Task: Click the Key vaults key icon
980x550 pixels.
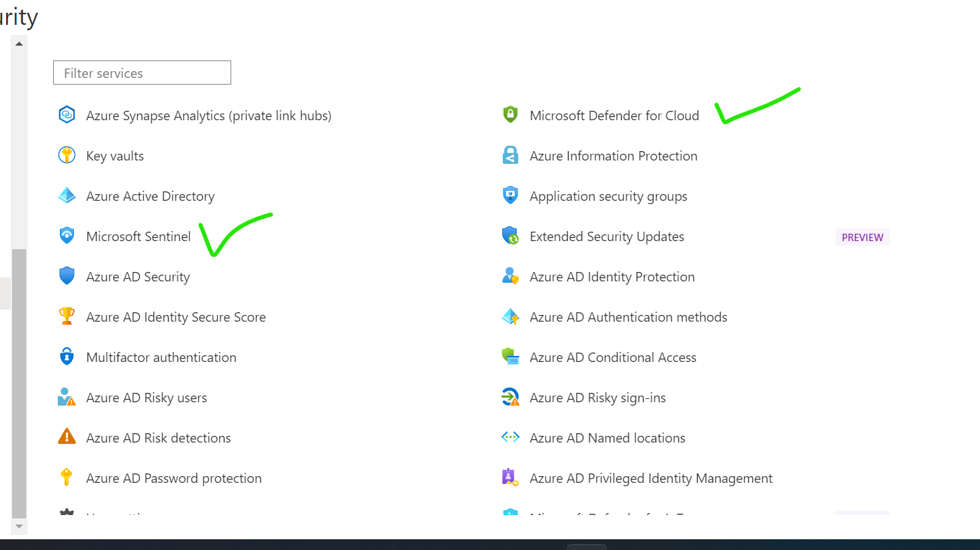Action: pos(67,155)
